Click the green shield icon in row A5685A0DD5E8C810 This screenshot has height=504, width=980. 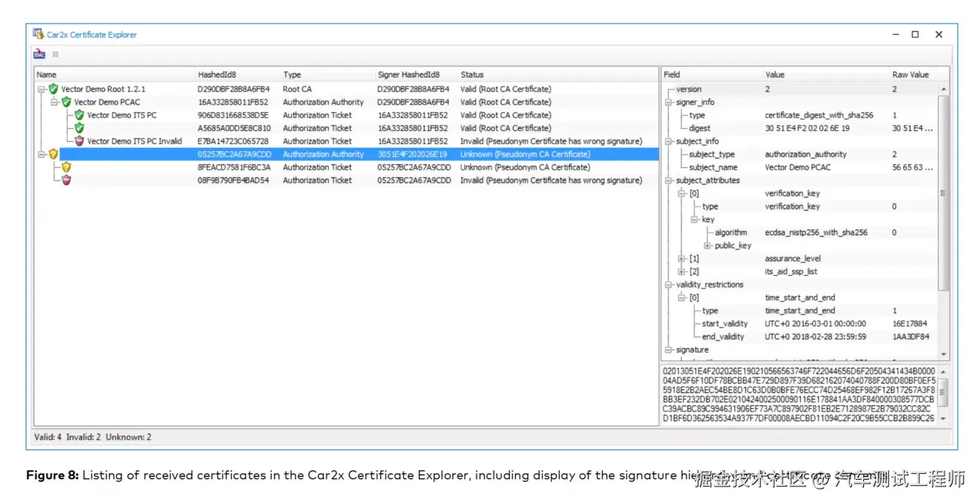[79, 128]
